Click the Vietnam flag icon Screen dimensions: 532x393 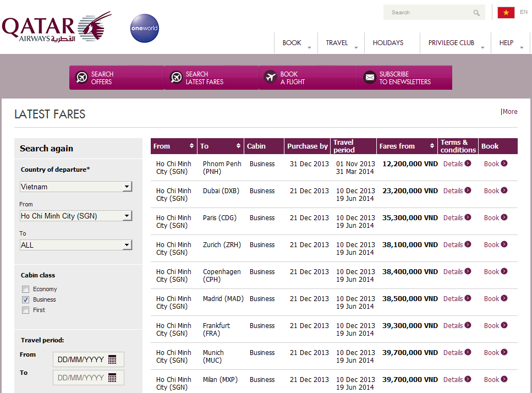click(x=506, y=13)
